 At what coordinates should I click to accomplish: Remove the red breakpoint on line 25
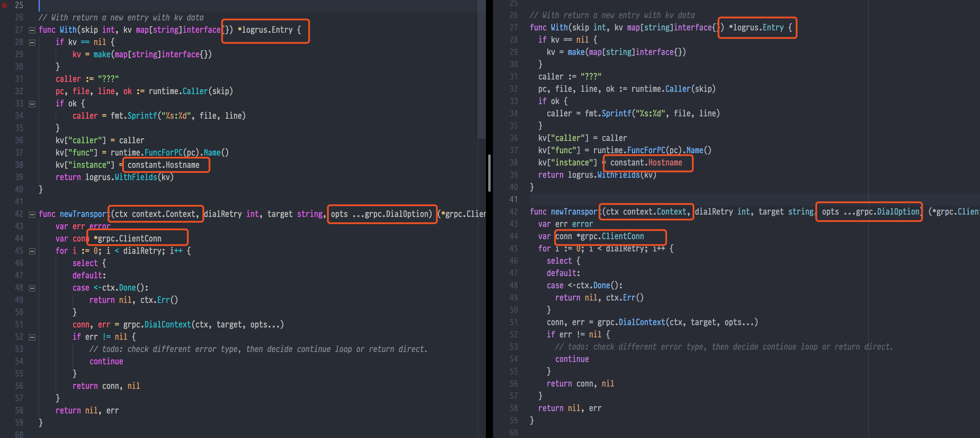point(5,5)
